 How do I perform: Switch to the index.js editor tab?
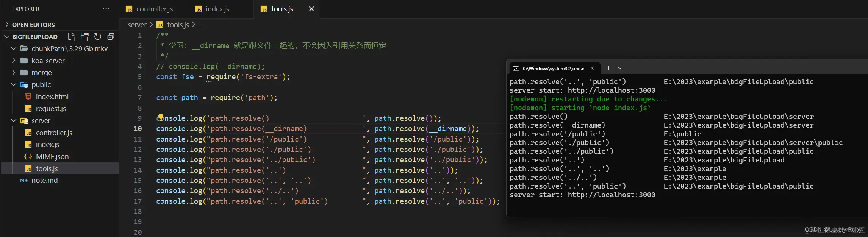pos(217,9)
